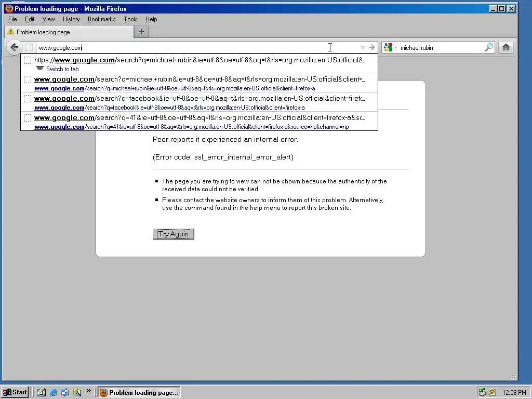Click the Try Again button
The width and height of the screenshot is (532, 399).
(x=174, y=234)
